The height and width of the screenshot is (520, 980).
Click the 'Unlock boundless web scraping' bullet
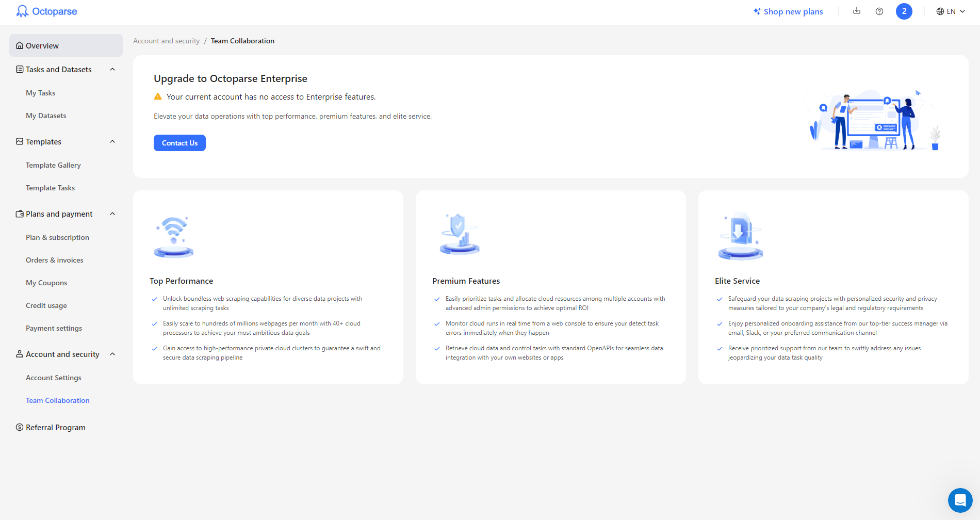tap(263, 303)
